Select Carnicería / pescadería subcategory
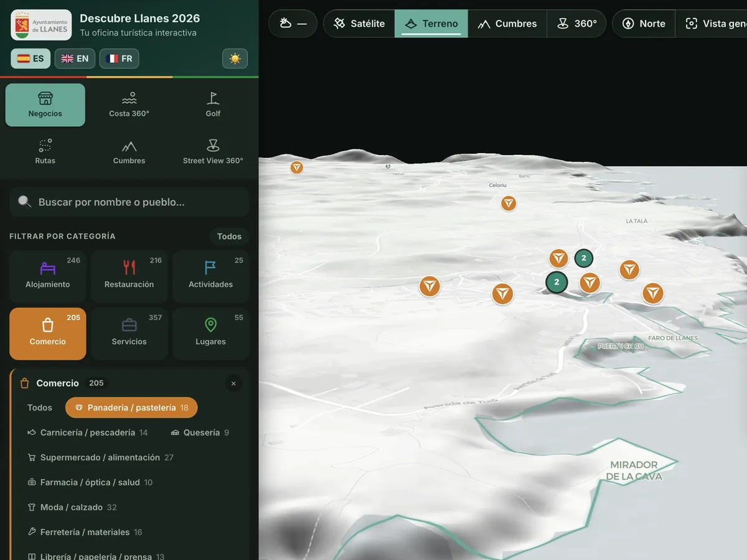 tap(88, 432)
